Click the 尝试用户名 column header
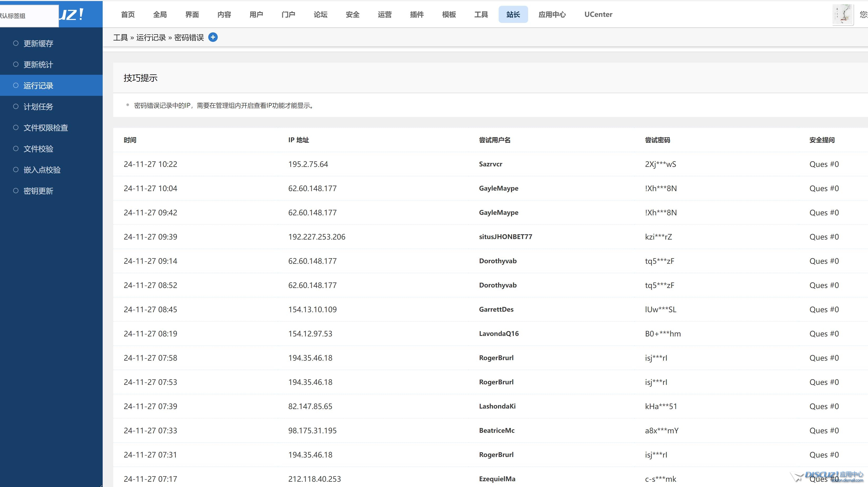The image size is (868, 487). click(495, 140)
